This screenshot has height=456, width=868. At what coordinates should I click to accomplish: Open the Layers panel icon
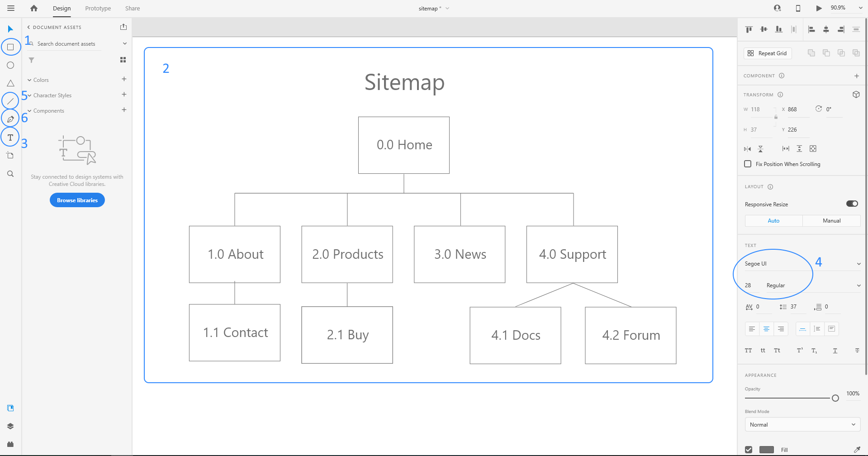(10, 426)
